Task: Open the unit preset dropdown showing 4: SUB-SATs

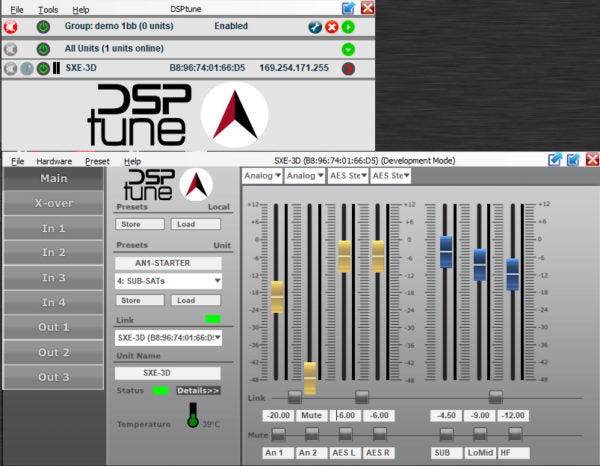Action: click(x=169, y=281)
